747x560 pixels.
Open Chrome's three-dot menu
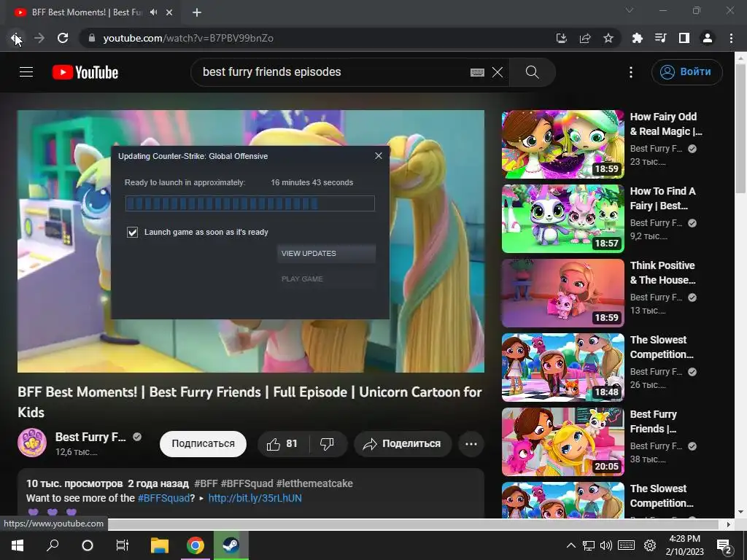pos(731,38)
